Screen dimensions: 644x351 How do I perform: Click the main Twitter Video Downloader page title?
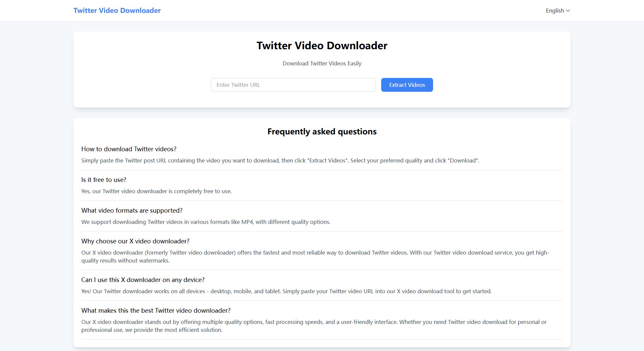click(x=322, y=46)
